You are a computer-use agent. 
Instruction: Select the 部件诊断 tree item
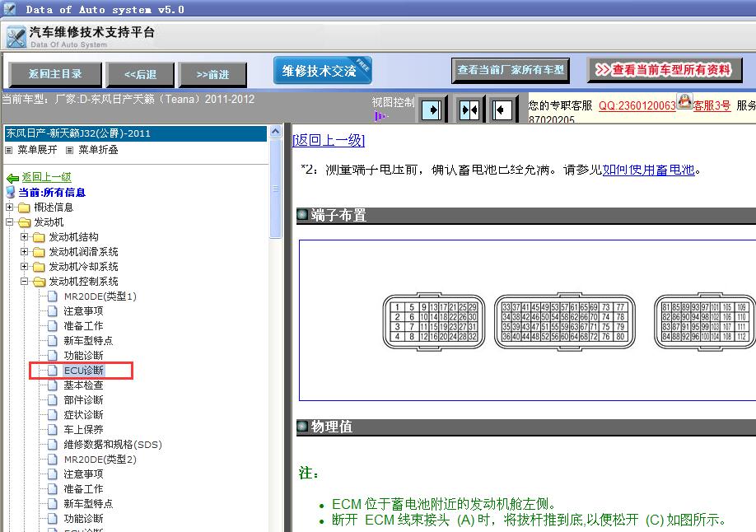coord(83,400)
